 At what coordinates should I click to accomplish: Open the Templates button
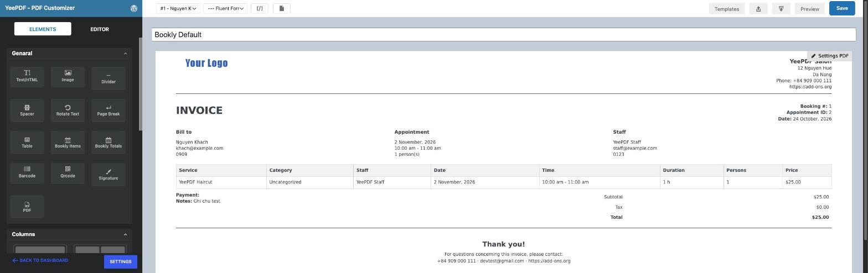coord(727,9)
